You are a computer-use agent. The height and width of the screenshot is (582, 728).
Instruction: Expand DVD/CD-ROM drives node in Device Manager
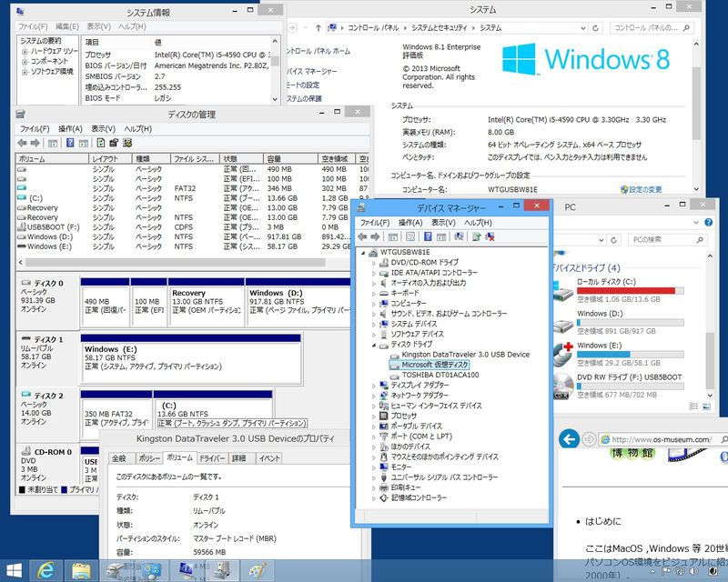point(374,263)
